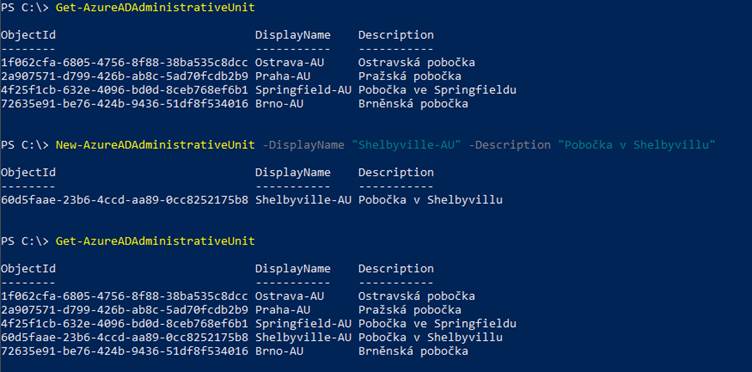Click Springfield-AU in the first table

tap(303, 90)
